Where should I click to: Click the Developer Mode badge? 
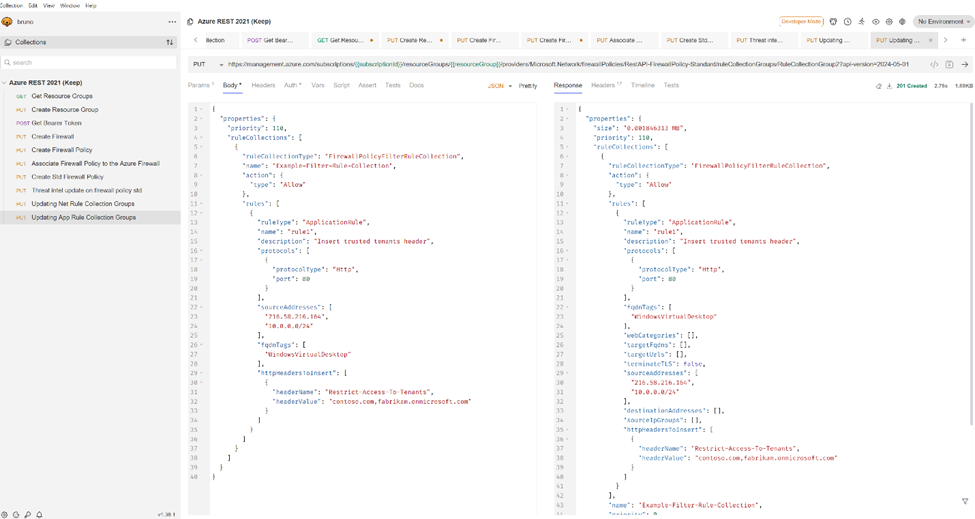pos(801,22)
